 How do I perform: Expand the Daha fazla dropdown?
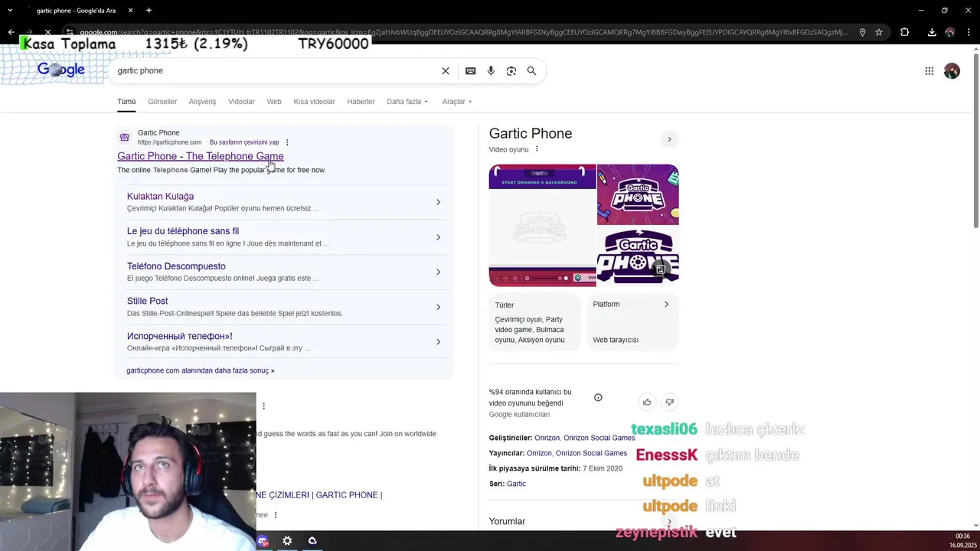coord(407,102)
